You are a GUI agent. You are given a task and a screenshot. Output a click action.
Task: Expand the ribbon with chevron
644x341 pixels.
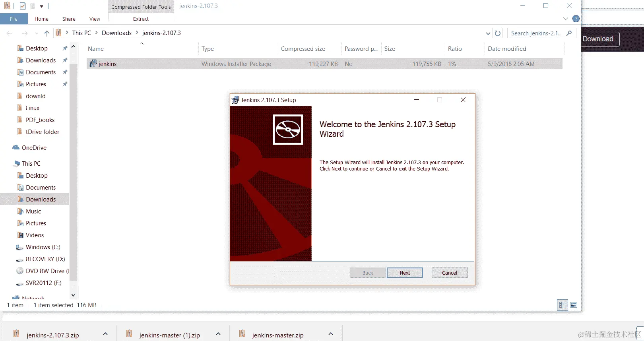(x=566, y=19)
